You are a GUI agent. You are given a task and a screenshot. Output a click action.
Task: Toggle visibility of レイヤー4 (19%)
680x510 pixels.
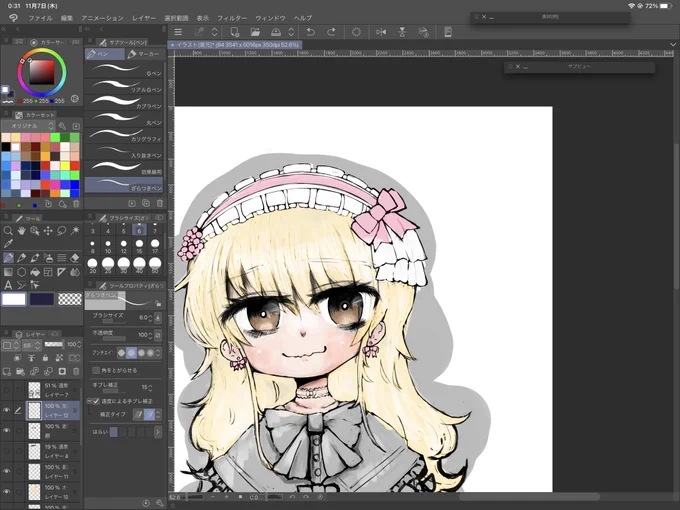(x=7, y=451)
